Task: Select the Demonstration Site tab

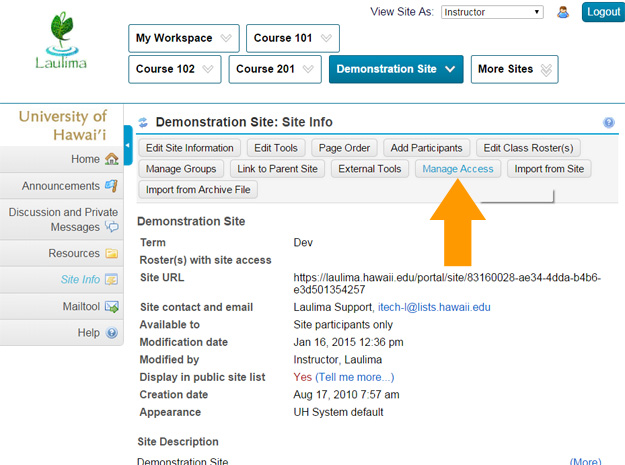Action: click(396, 69)
